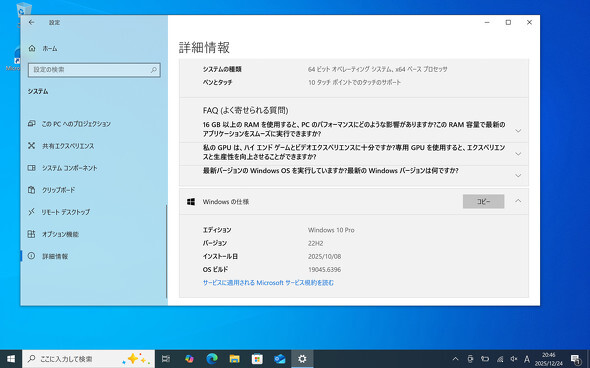The height and width of the screenshot is (368, 590).
Task: Click the システム sidebar section header
Action: pos(38,91)
